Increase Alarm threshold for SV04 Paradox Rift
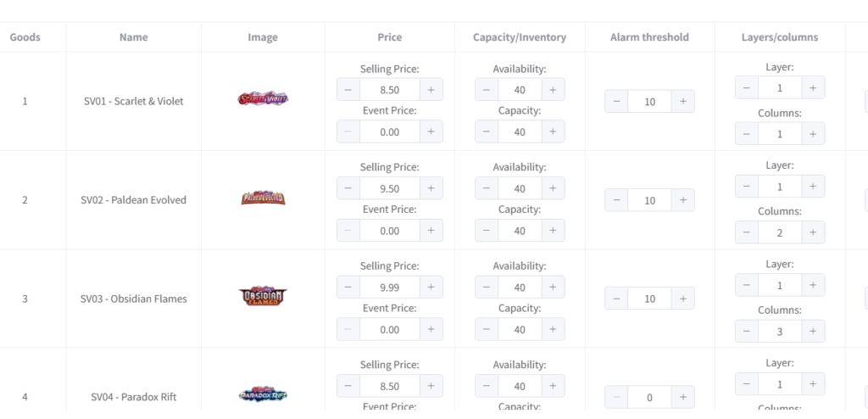This screenshot has height=419, width=868. pyautogui.click(x=682, y=397)
